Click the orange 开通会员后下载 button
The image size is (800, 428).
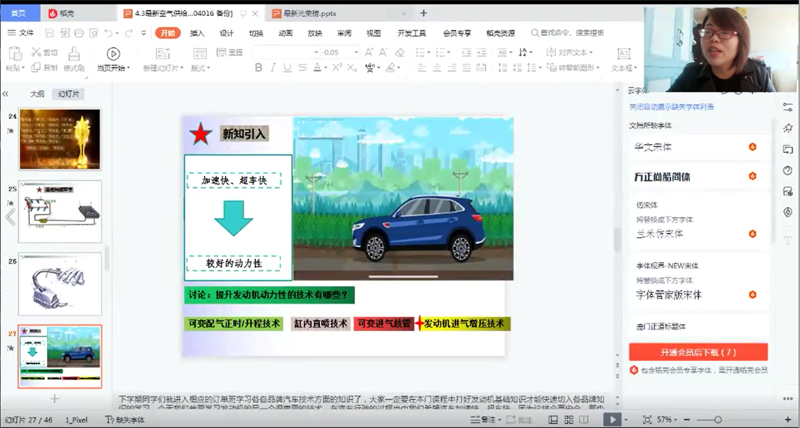point(698,352)
